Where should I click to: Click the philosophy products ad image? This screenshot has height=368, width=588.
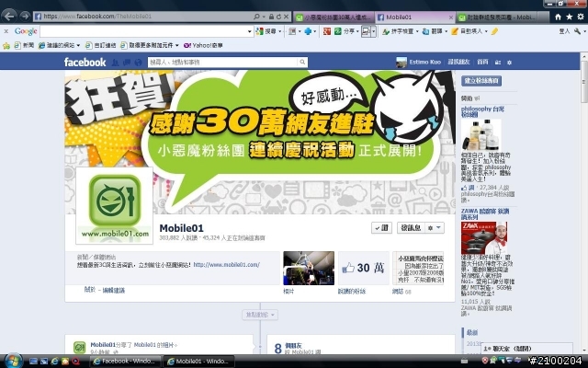pos(481,135)
